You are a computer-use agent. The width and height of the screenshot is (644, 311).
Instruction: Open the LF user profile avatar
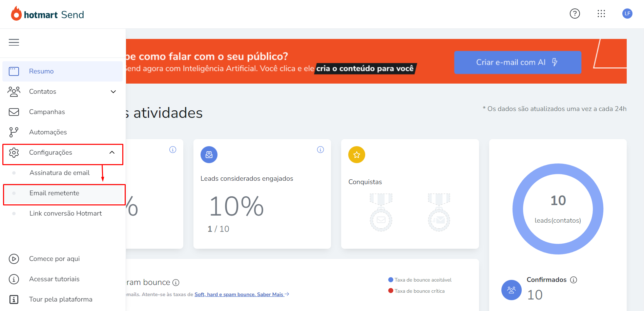point(627,14)
